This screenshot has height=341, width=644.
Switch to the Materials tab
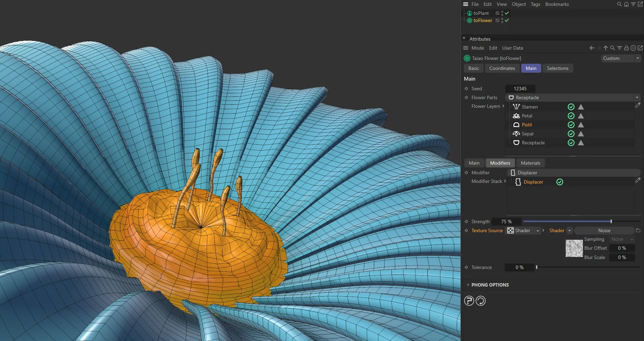[530, 163]
